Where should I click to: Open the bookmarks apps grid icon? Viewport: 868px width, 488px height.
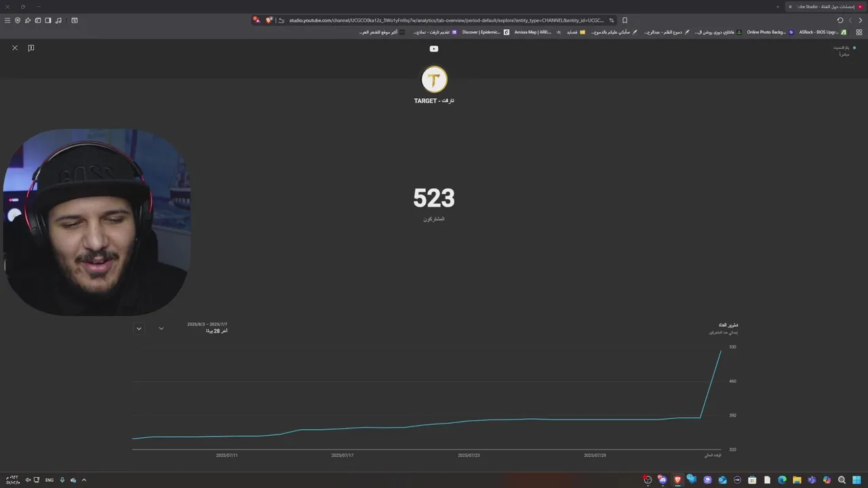[859, 32]
